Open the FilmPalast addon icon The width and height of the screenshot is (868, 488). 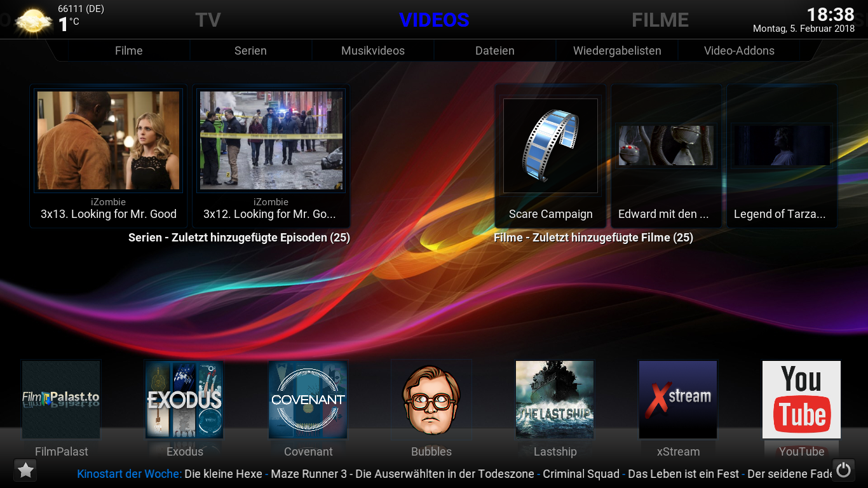[x=61, y=400]
